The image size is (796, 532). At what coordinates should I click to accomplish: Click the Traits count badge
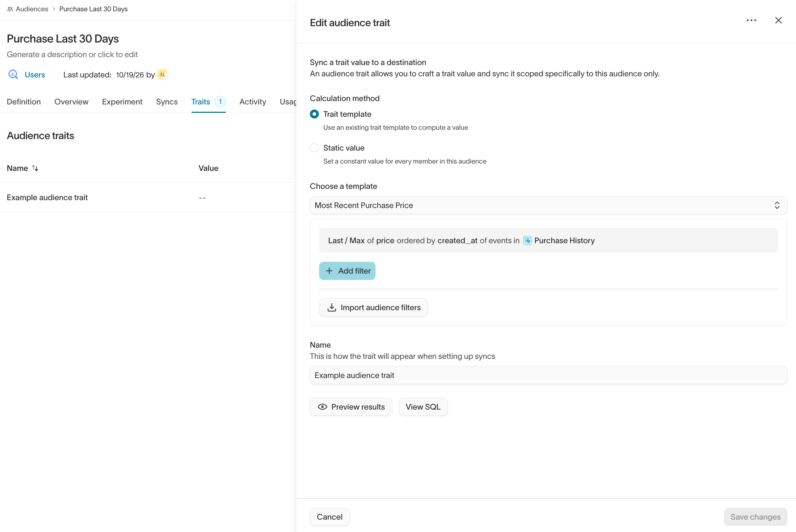(220, 102)
